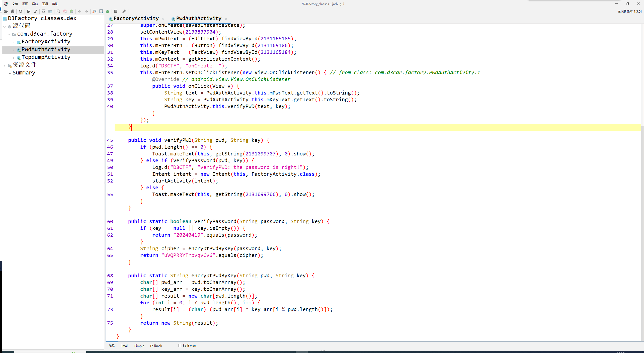
Task: Close the FactoryActivity tab
Action: 163,19
